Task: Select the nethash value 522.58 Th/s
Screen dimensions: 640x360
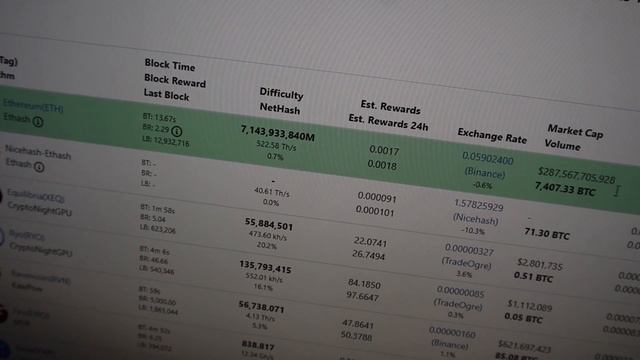Action: click(276, 146)
